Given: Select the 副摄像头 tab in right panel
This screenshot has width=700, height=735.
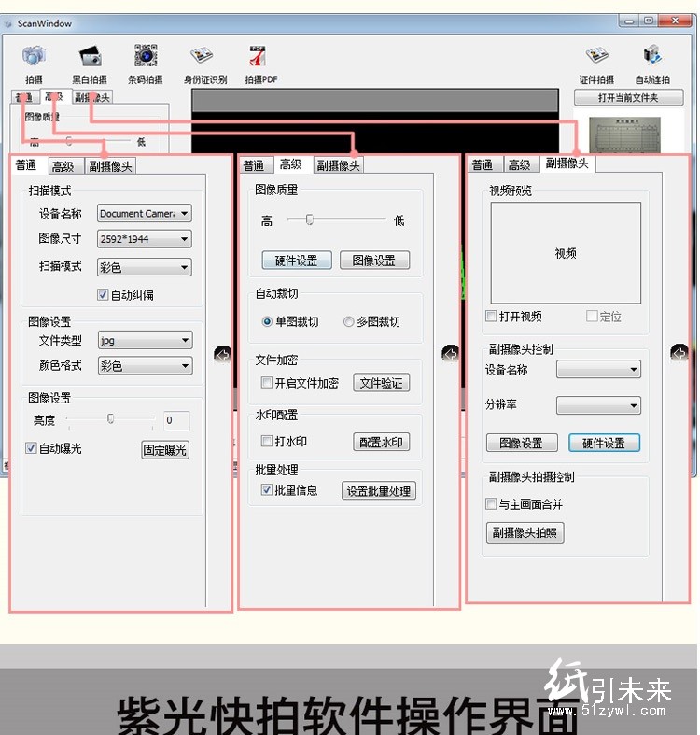Looking at the screenshot, I should pos(567,163).
